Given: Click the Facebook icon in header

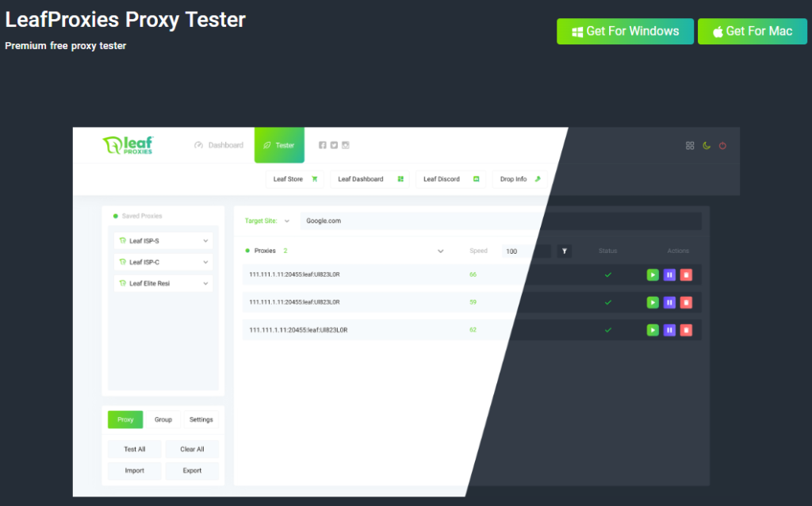Looking at the screenshot, I should pyautogui.click(x=323, y=145).
